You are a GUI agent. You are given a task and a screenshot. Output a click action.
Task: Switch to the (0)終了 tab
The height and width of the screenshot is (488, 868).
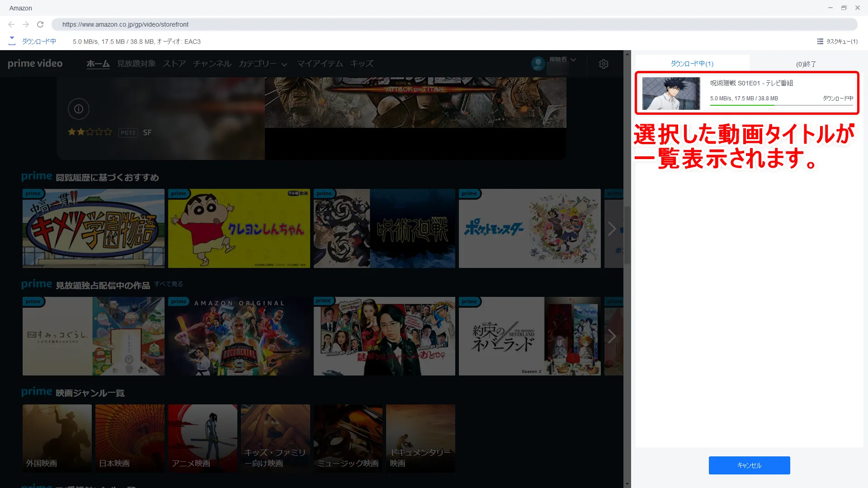[806, 64]
